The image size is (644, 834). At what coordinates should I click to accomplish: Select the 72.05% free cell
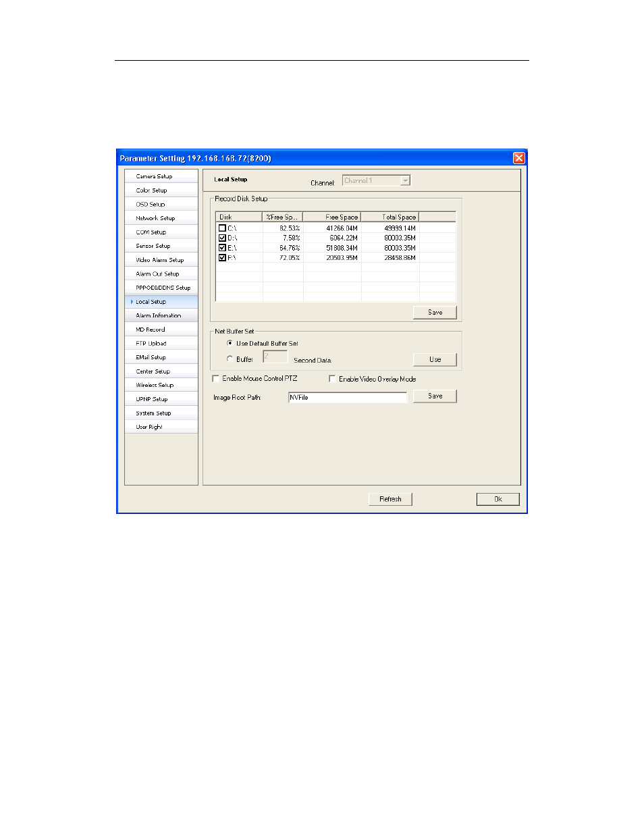coord(290,257)
